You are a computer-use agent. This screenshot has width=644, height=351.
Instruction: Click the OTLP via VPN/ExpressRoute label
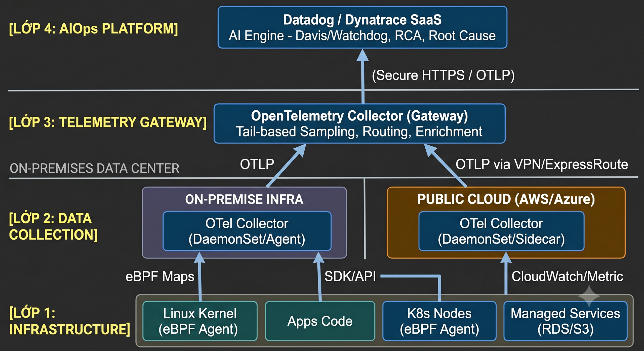pos(542,164)
